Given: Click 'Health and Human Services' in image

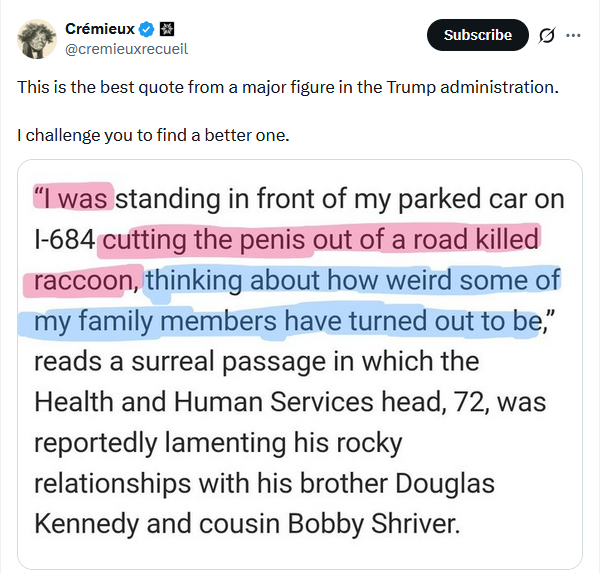Looking at the screenshot, I should point(204,402).
